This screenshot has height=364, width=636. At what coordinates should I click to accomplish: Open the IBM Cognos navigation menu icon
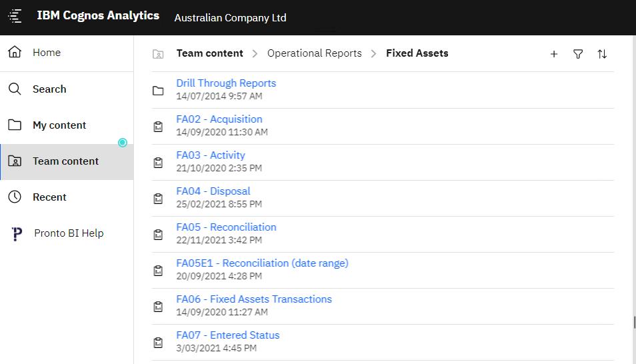click(15, 17)
